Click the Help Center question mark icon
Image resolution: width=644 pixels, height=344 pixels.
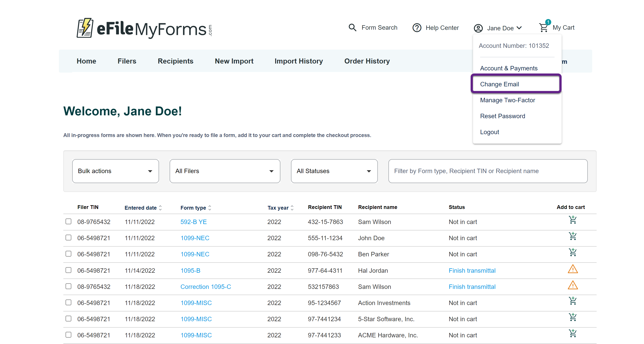tap(417, 28)
